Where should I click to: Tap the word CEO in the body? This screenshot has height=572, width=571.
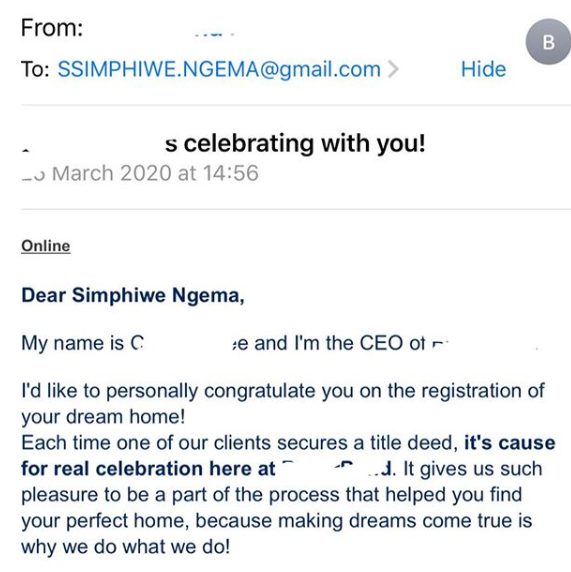381,343
